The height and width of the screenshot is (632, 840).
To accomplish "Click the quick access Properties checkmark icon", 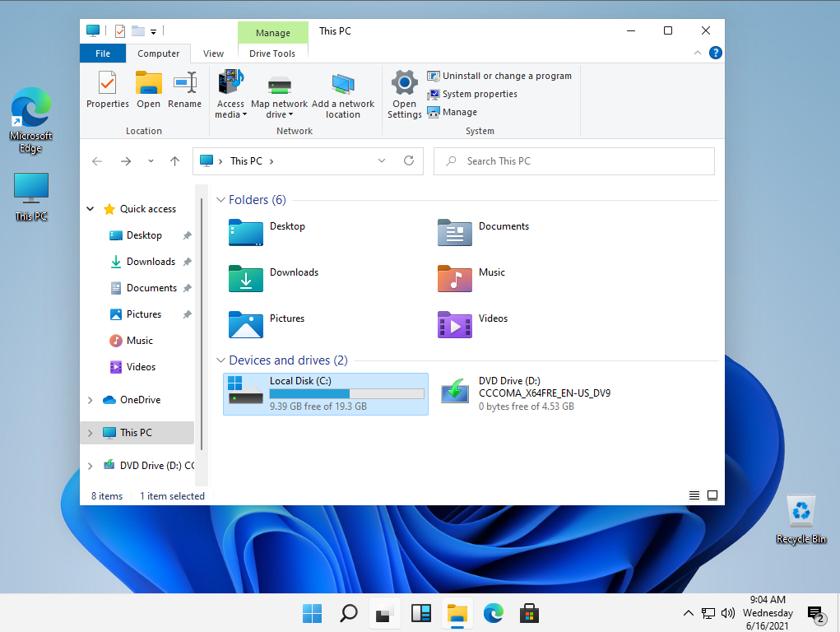I will pos(120,31).
